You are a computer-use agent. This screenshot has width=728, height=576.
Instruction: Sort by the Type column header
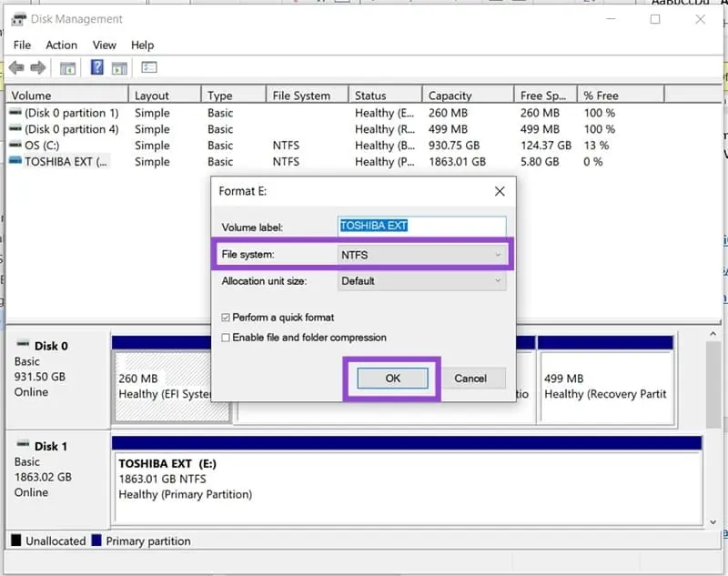[234, 96]
